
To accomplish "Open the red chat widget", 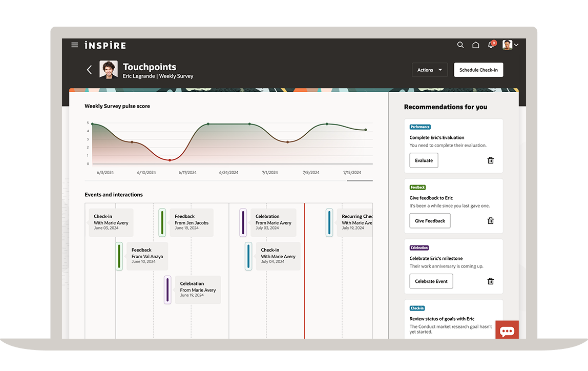I will point(507,331).
